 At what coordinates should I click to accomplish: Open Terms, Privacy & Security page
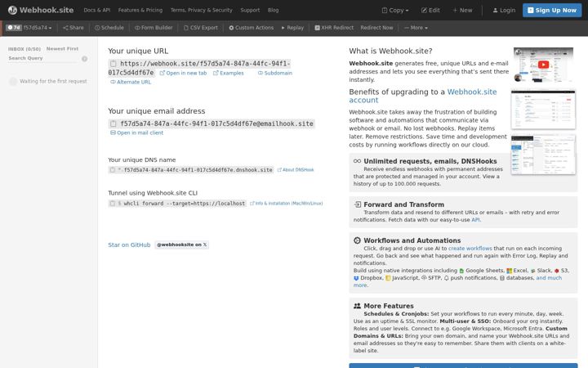(202, 10)
